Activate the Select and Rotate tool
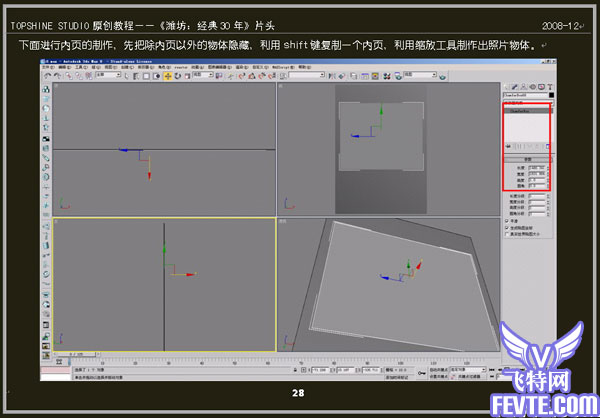 (177, 76)
